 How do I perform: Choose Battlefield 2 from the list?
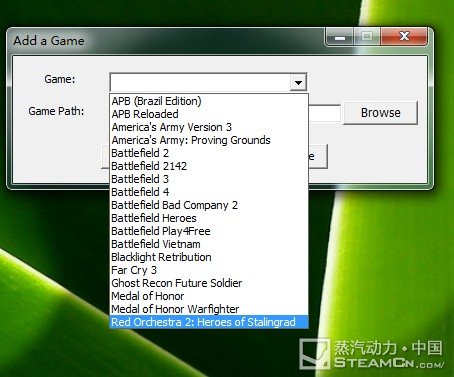[209, 153]
